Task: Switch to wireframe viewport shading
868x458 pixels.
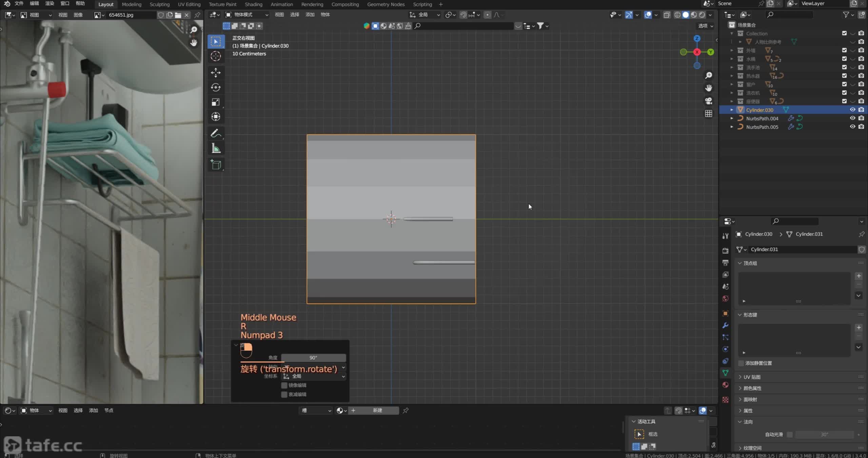Action: (x=677, y=15)
